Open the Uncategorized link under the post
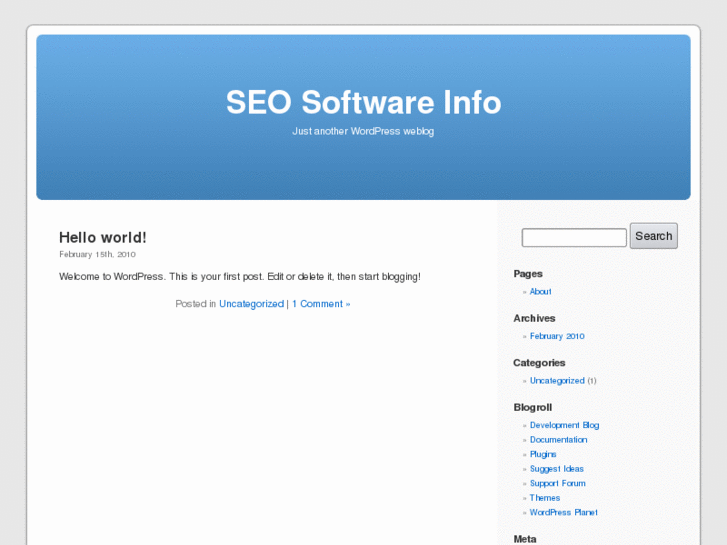The height and width of the screenshot is (545, 727). 251,304
